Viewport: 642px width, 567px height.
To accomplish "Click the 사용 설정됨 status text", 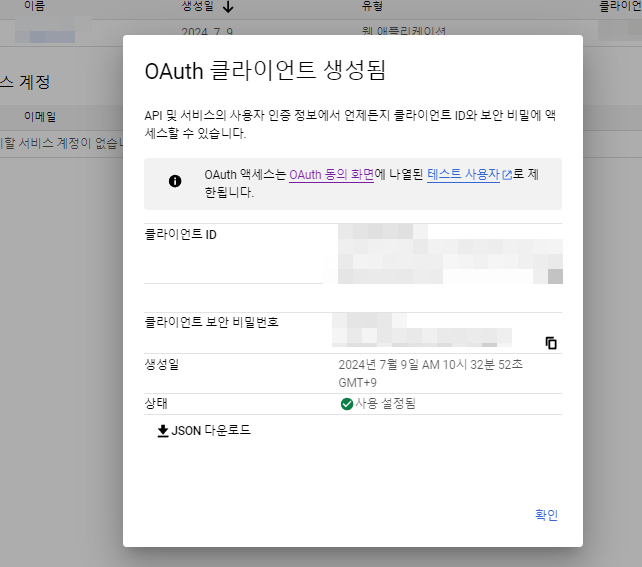I will [x=385, y=404].
